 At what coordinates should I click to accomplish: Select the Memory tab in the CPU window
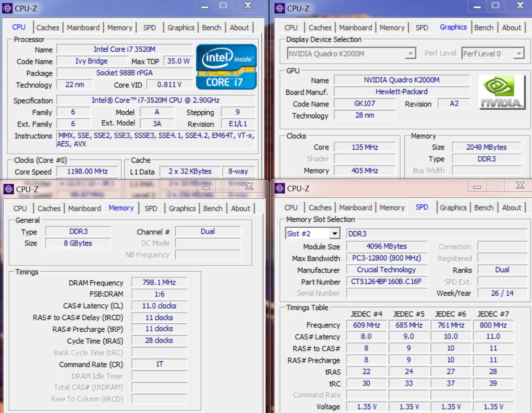pos(120,27)
